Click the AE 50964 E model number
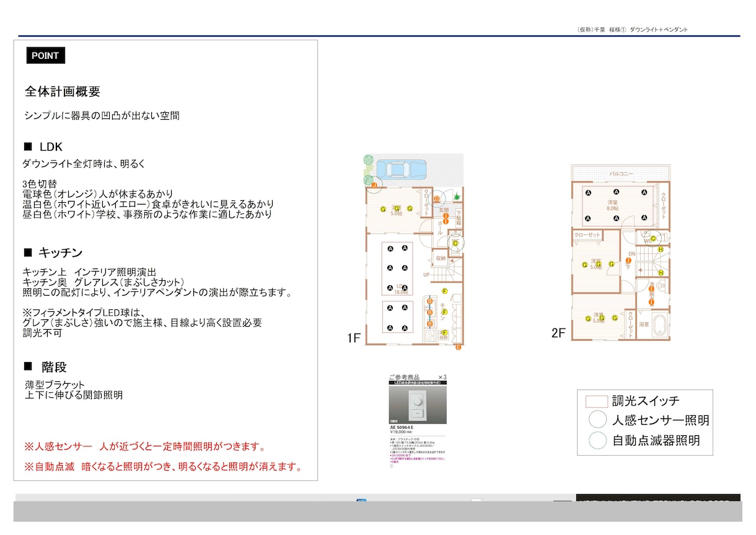Image resolution: width=756 pixels, height=535 pixels. [402, 428]
